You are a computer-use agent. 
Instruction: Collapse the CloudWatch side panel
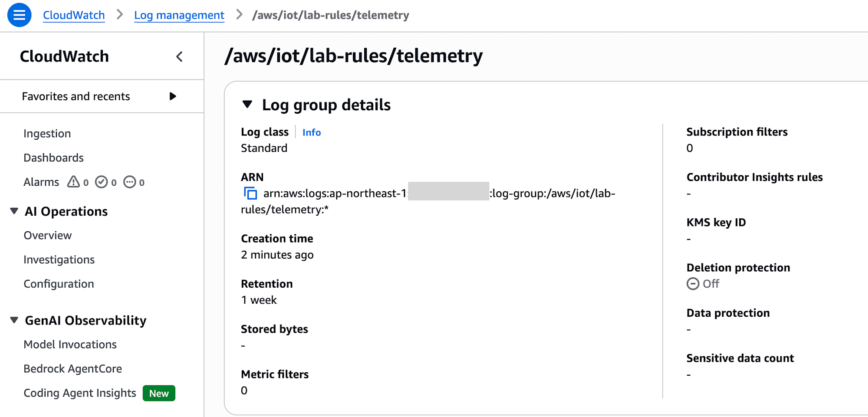[x=179, y=56]
